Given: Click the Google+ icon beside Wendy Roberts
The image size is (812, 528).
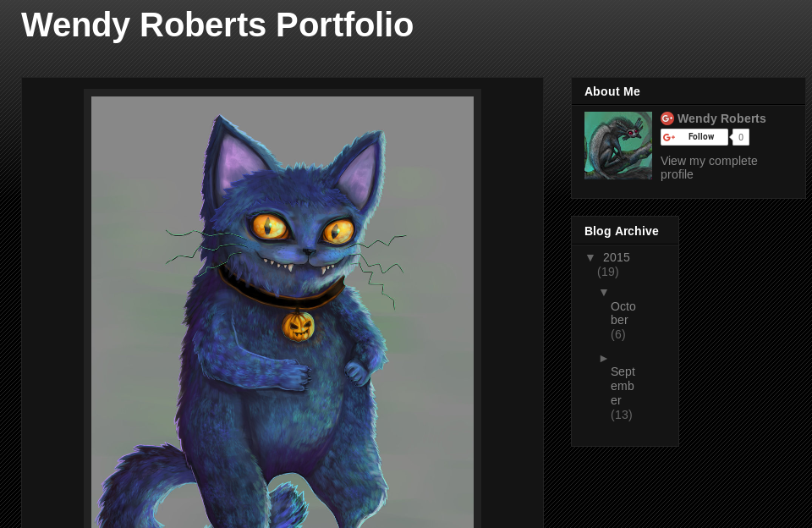Looking at the screenshot, I should click(667, 118).
